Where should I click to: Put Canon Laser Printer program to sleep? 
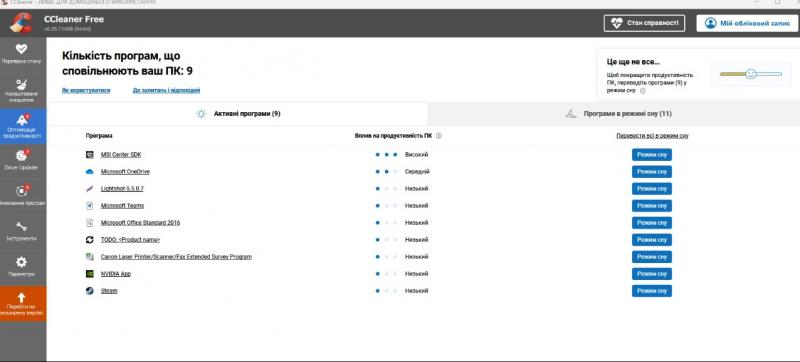(652, 256)
